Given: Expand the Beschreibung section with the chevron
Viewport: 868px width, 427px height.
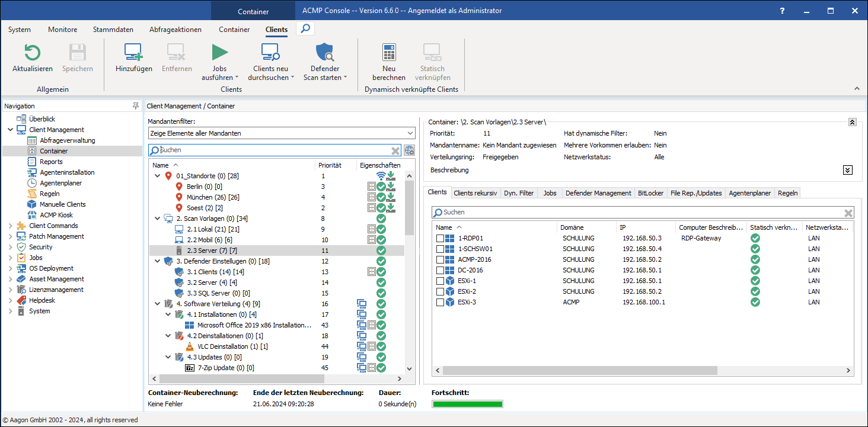Looking at the screenshot, I should click(x=848, y=170).
